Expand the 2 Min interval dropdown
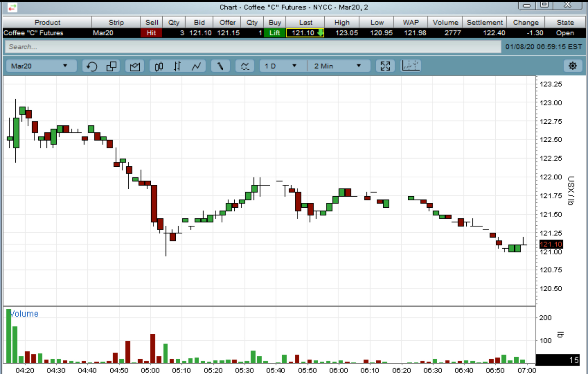The width and height of the screenshot is (588, 374). tap(338, 66)
